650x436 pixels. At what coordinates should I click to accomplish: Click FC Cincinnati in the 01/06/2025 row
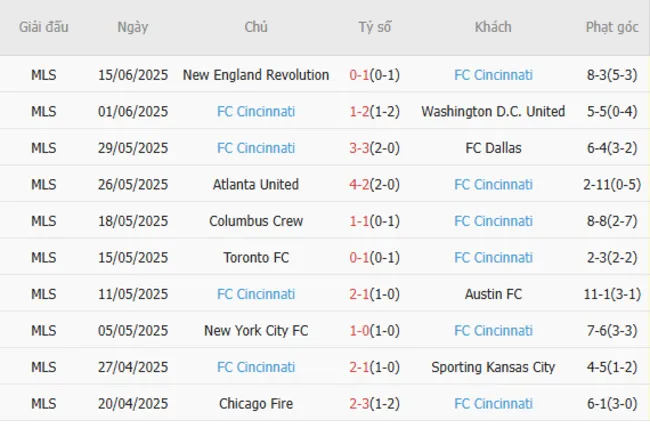256,111
